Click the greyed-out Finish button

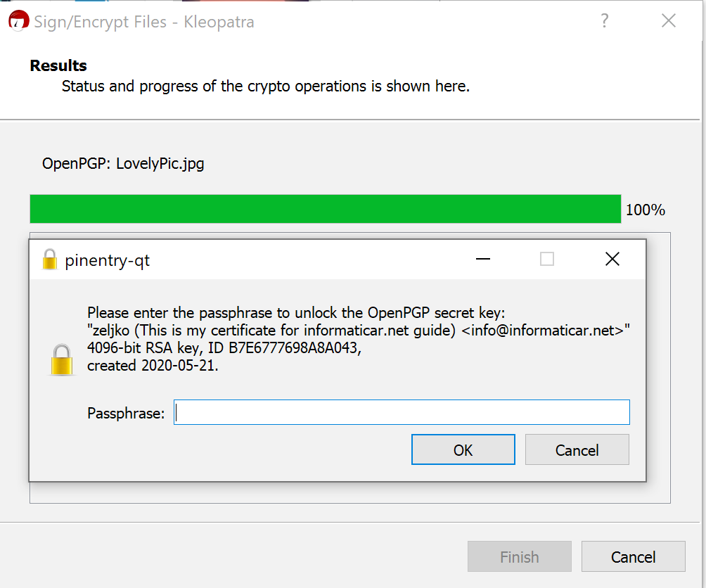point(520,556)
